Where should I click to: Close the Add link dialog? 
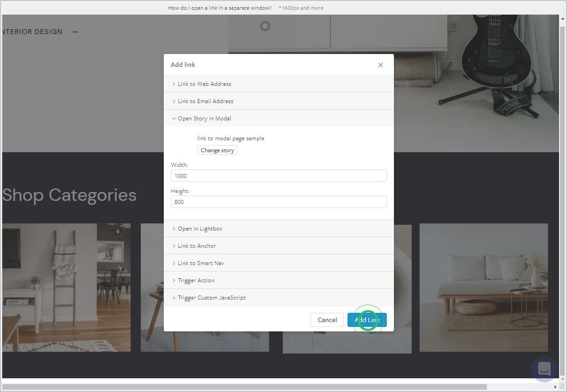(x=380, y=65)
